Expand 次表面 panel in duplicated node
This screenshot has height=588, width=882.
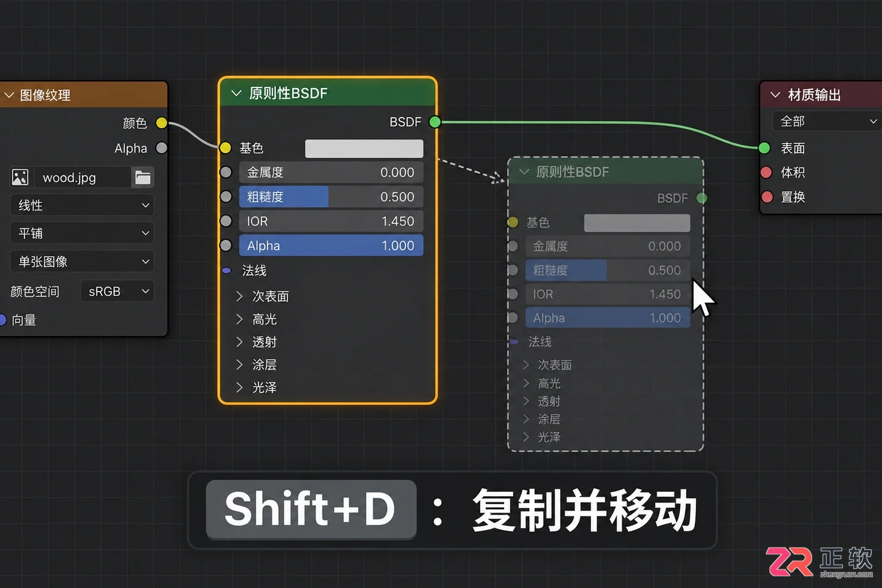point(526,364)
